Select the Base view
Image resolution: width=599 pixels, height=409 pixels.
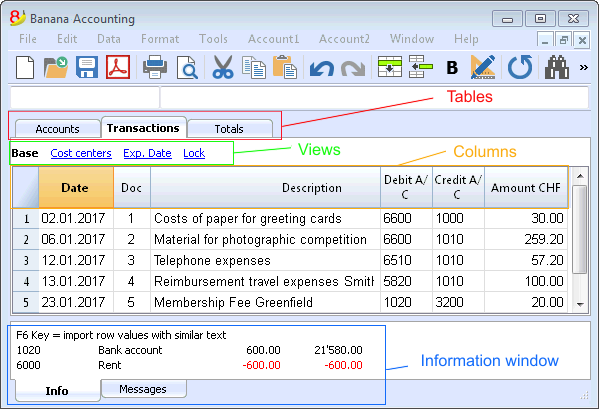click(25, 153)
